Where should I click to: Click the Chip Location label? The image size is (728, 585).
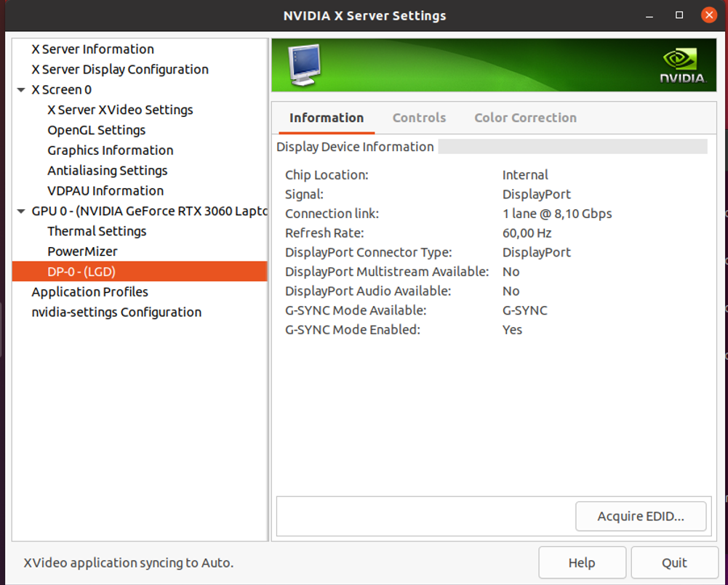coord(327,175)
